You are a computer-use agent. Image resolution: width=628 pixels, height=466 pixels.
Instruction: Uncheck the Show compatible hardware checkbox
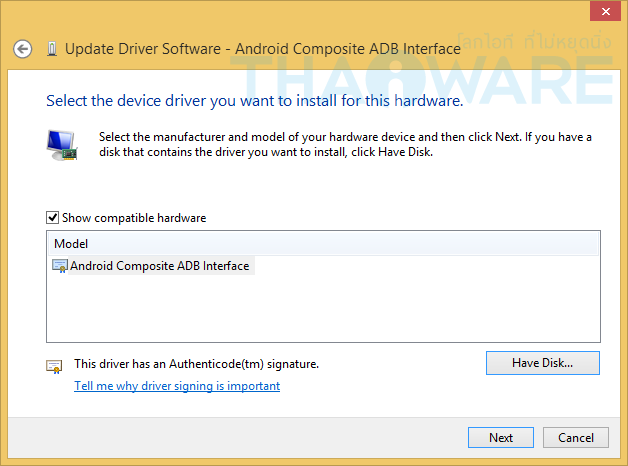pyautogui.click(x=52, y=217)
